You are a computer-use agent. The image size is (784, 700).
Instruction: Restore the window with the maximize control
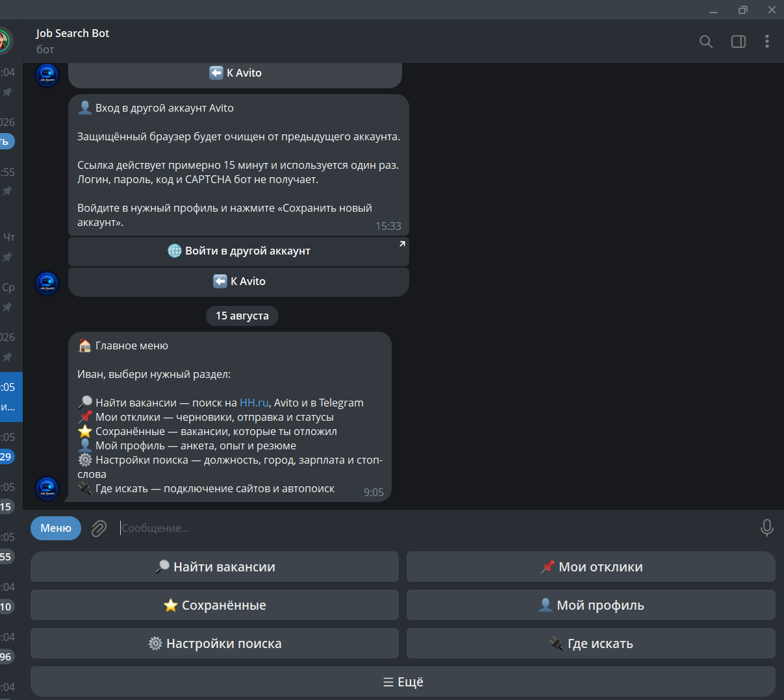[743, 10]
